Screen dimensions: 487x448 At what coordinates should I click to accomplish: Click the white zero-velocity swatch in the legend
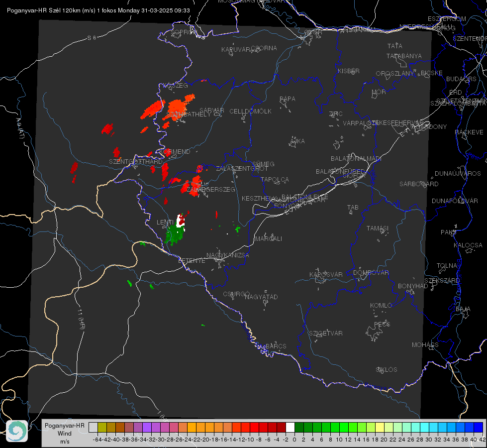click(290, 427)
